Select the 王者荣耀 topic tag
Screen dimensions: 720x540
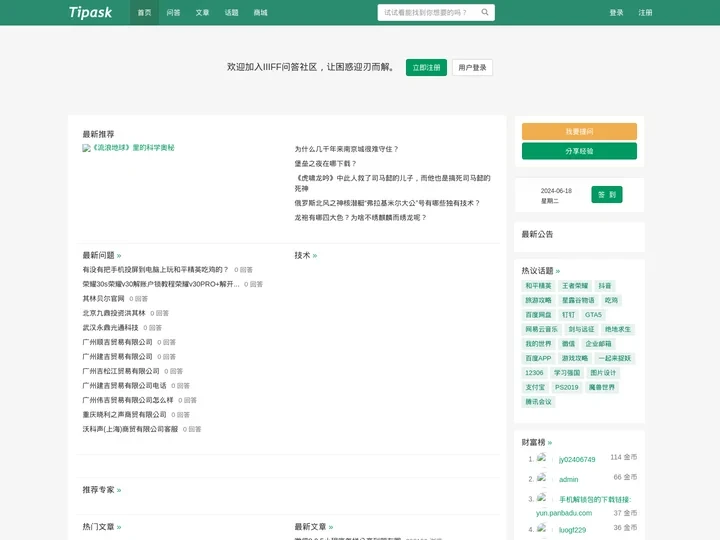tap(575, 286)
